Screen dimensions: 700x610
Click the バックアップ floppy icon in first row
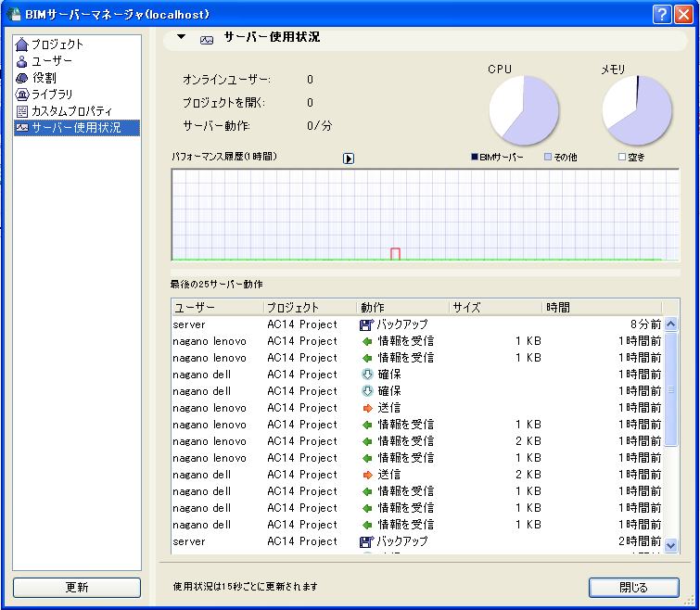[365, 324]
